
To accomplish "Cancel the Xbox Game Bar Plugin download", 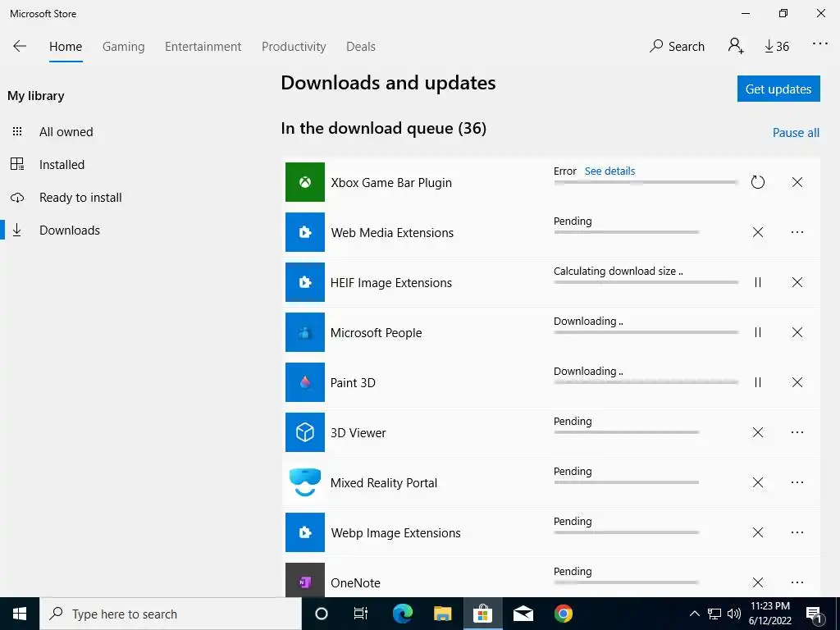I will coord(797,182).
